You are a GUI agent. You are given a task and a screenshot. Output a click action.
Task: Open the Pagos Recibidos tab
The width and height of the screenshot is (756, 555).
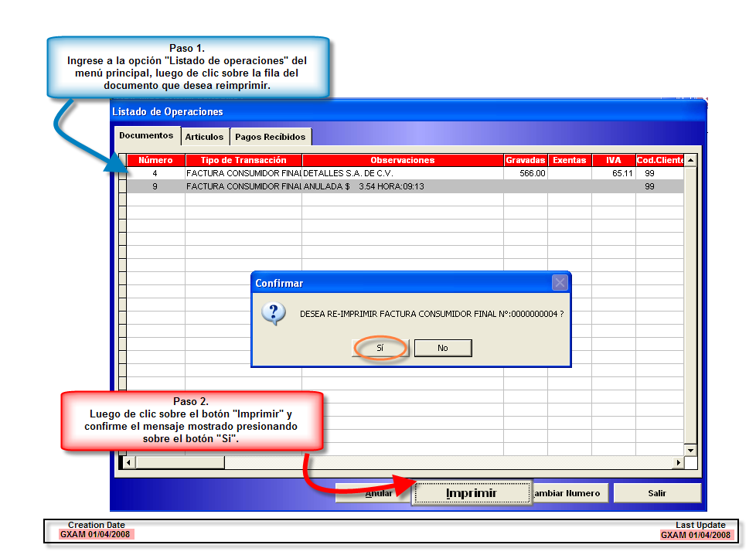(271, 137)
